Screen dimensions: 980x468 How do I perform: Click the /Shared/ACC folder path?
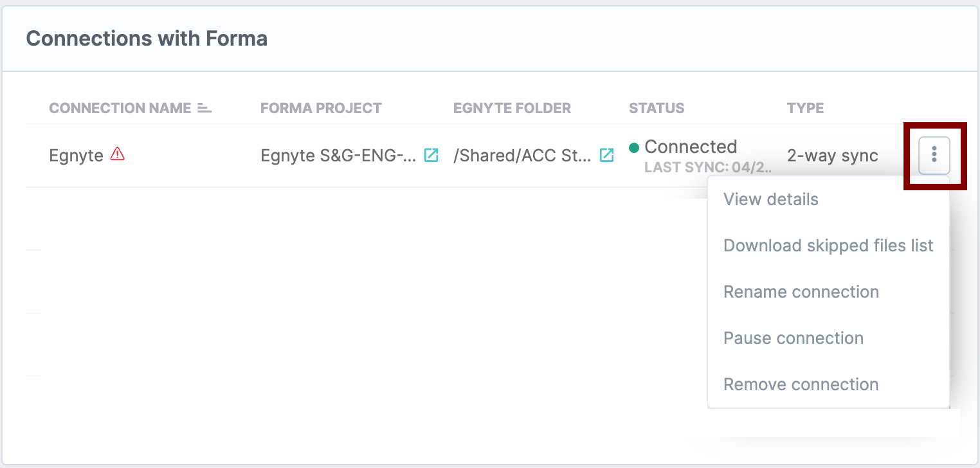(x=522, y=156)
